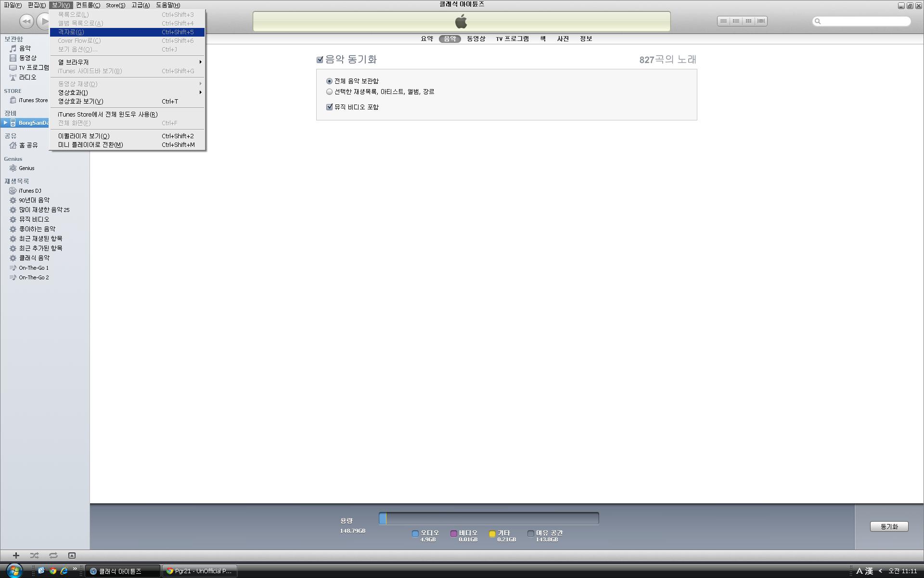The image size is (924, 578).
Task: Switch to grid view icon
Action: point(748,21)
